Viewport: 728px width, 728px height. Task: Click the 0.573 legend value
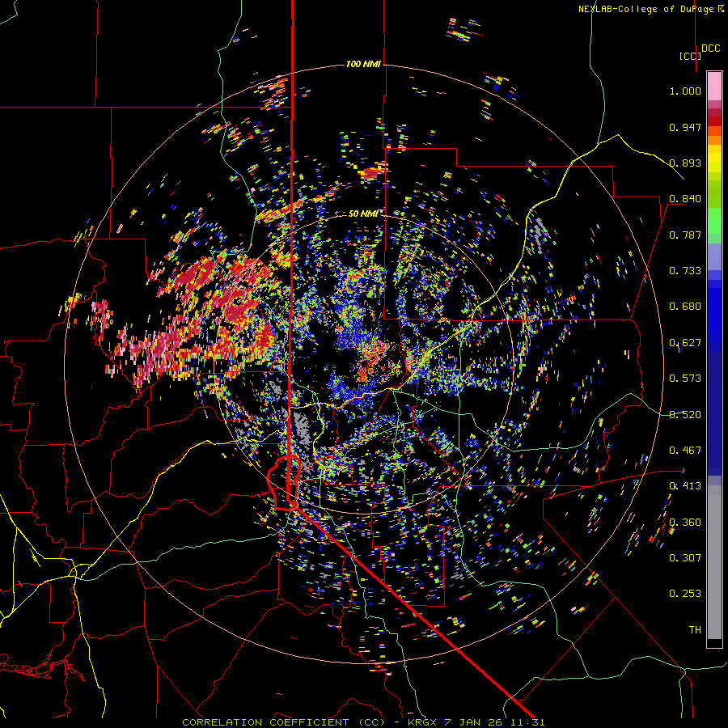[685, 379]
